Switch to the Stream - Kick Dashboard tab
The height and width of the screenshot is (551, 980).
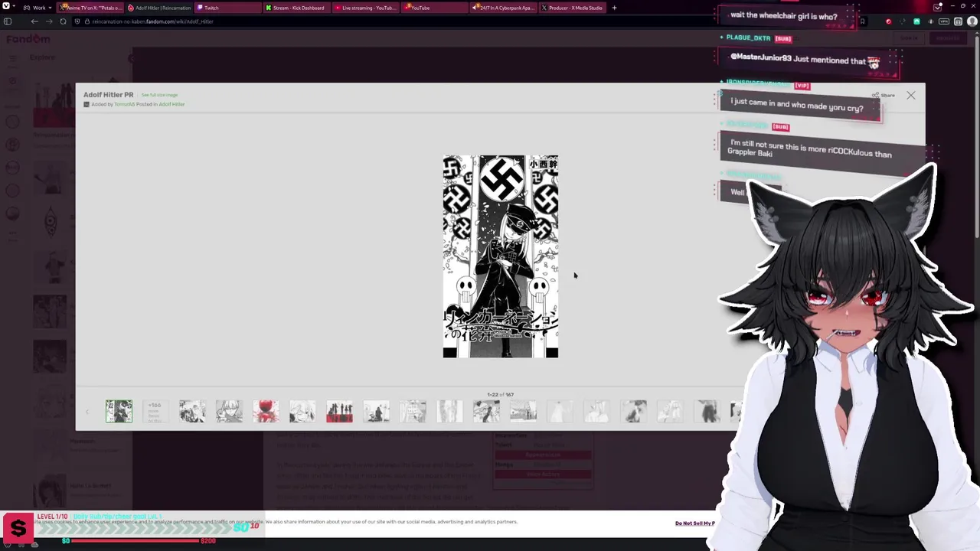click(x=297, y=8)
